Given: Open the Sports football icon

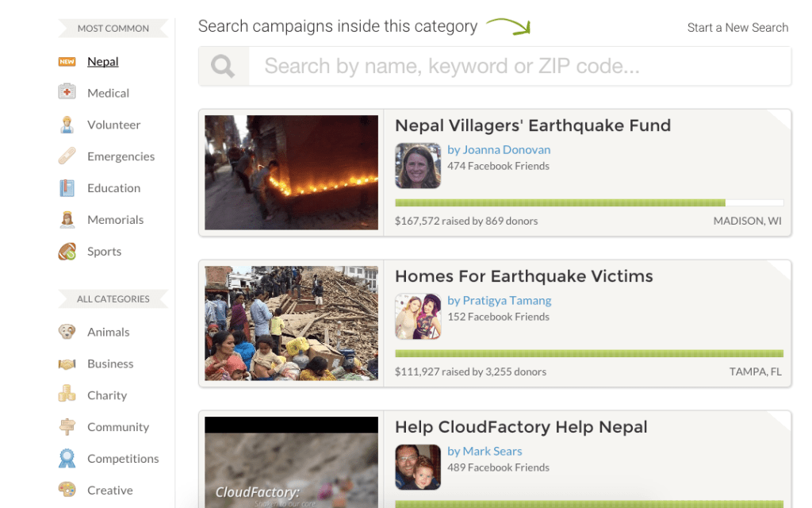Looking at the screenshot, I should pyautogui.click(x=67, y=252).
